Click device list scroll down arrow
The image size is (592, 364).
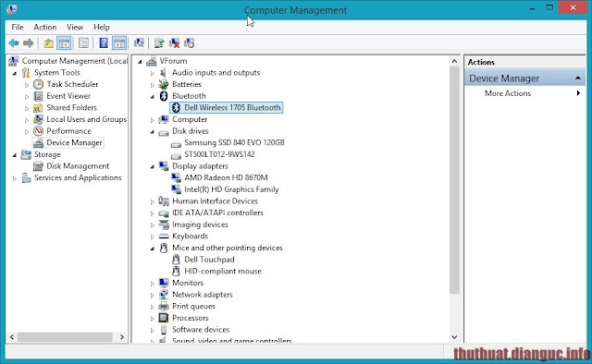point(454,337)
